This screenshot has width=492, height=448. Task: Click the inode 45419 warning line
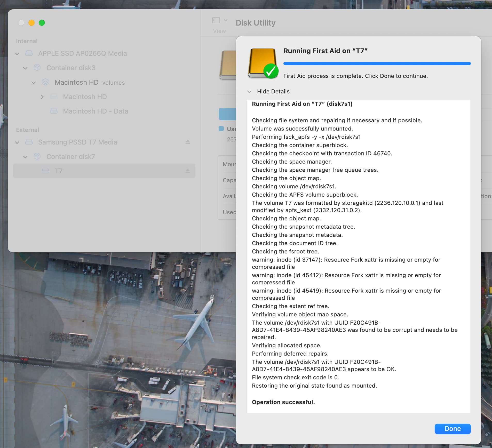pyautogui.click(x=346, y=294)
